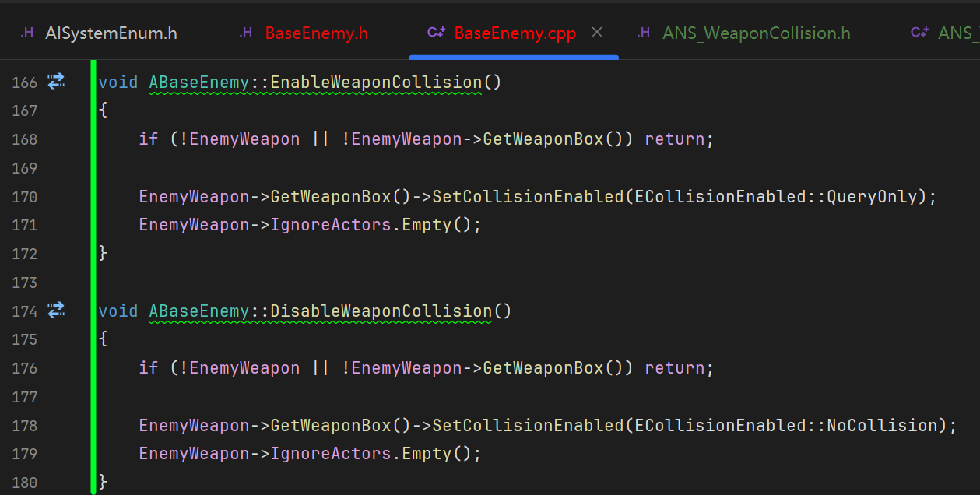Click the opening brace on line 167

pyautogui.click(x=104, y=111)
